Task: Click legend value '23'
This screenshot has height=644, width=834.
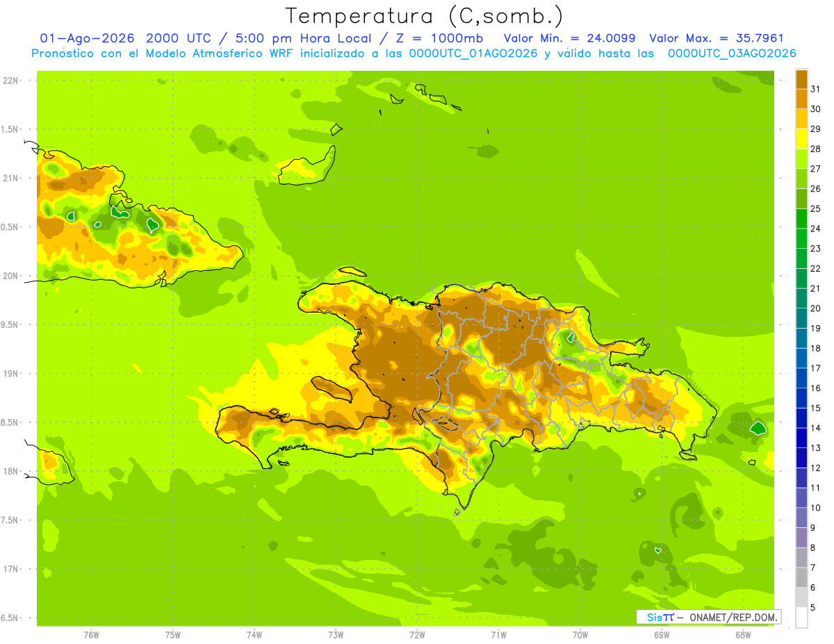Action: click(815, 249)
